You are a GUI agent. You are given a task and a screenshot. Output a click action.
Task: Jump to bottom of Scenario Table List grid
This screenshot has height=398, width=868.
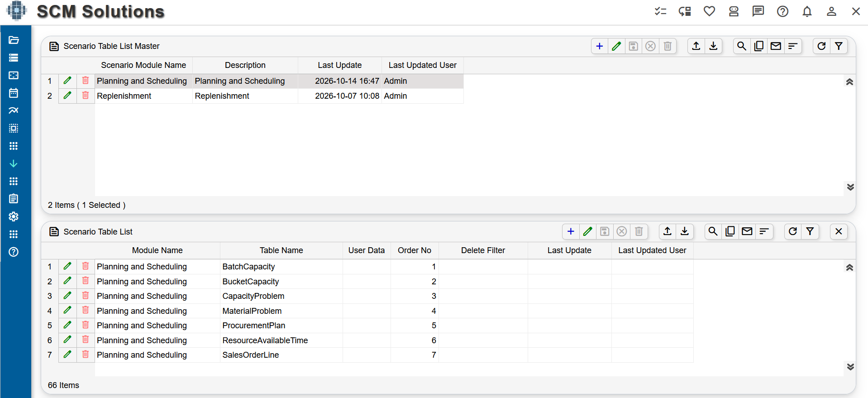850,367
